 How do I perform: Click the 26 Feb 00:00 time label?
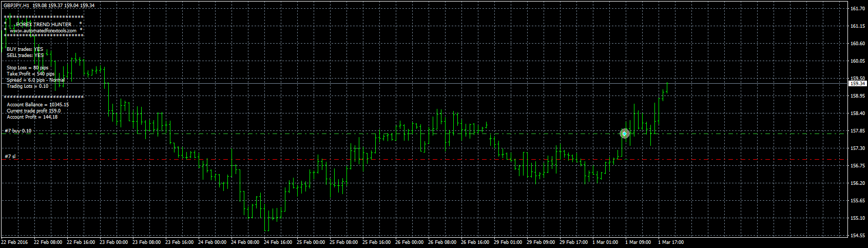coord(409,242)
